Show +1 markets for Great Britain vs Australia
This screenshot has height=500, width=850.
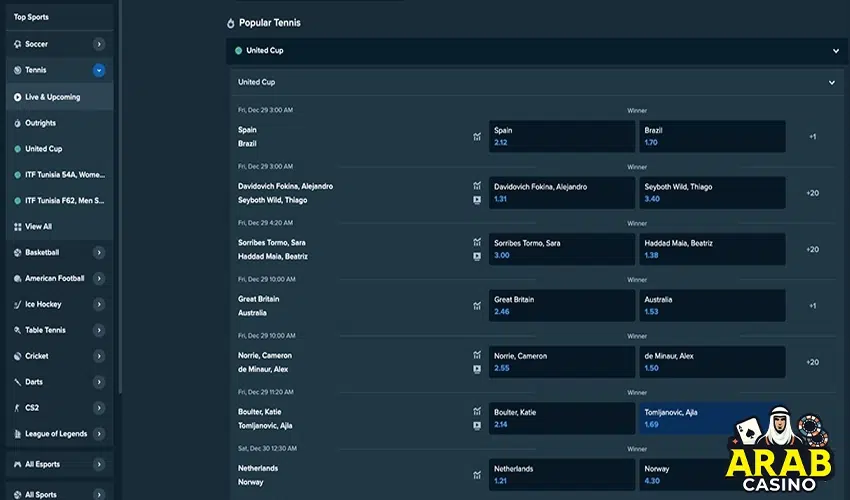point(812,306)
